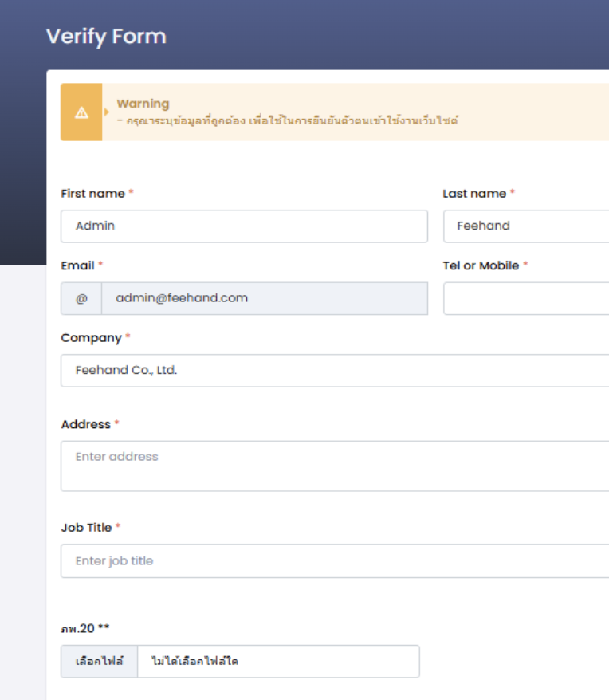This screenshot has height=700, width=609.
Task: Click the Verify Form heading
Action: coord(106,37)
